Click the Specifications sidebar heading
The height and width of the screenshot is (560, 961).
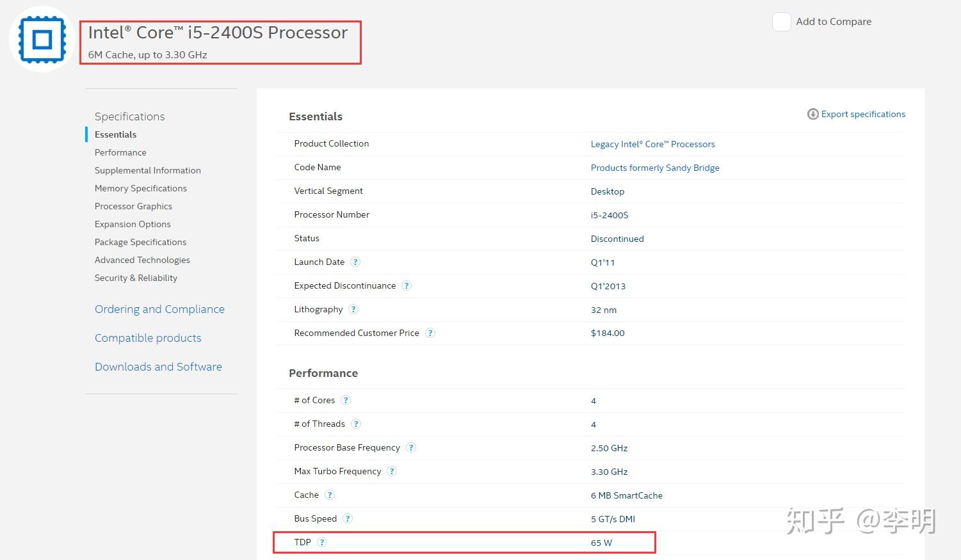click(129, 116)
